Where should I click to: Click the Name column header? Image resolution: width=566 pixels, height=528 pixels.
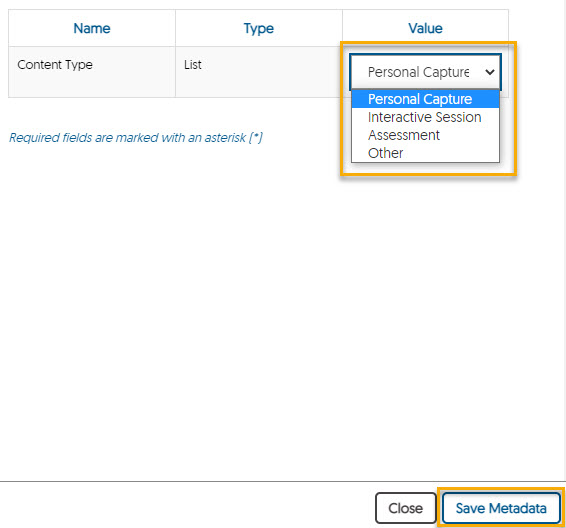(x=92, y=28)
